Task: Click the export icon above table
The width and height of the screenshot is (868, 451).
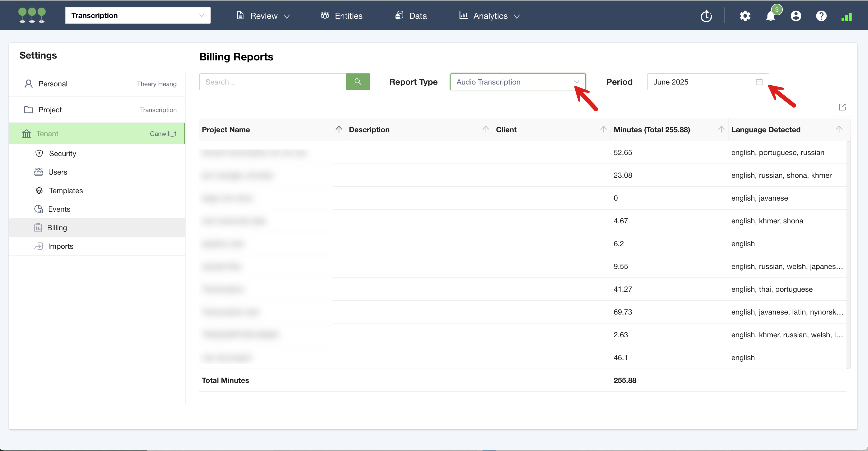Action: coord(842,107)
